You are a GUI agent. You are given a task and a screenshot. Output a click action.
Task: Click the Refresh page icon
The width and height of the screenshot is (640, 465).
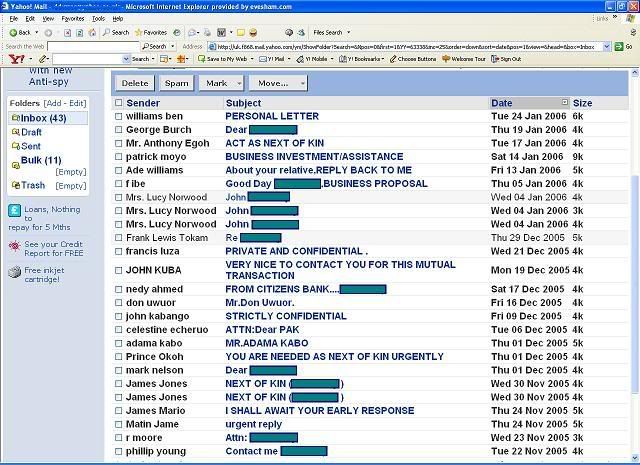pos(80,33)
